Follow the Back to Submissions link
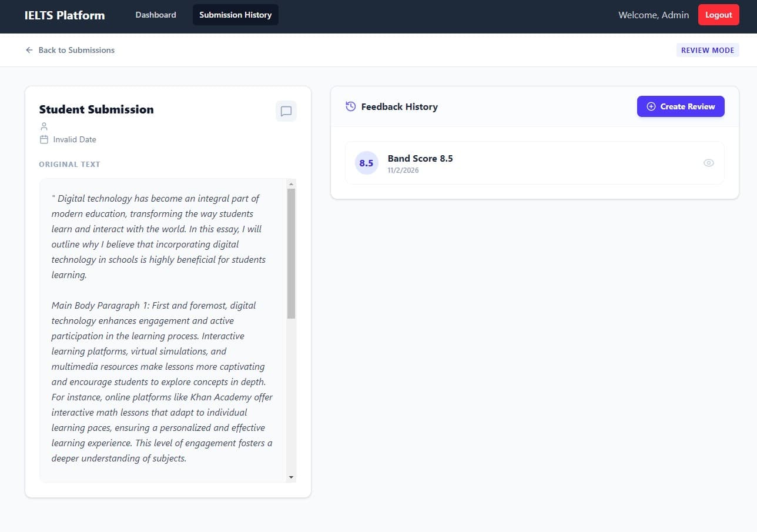The width and height of the screenshot is (757, 532). (76, 50)
